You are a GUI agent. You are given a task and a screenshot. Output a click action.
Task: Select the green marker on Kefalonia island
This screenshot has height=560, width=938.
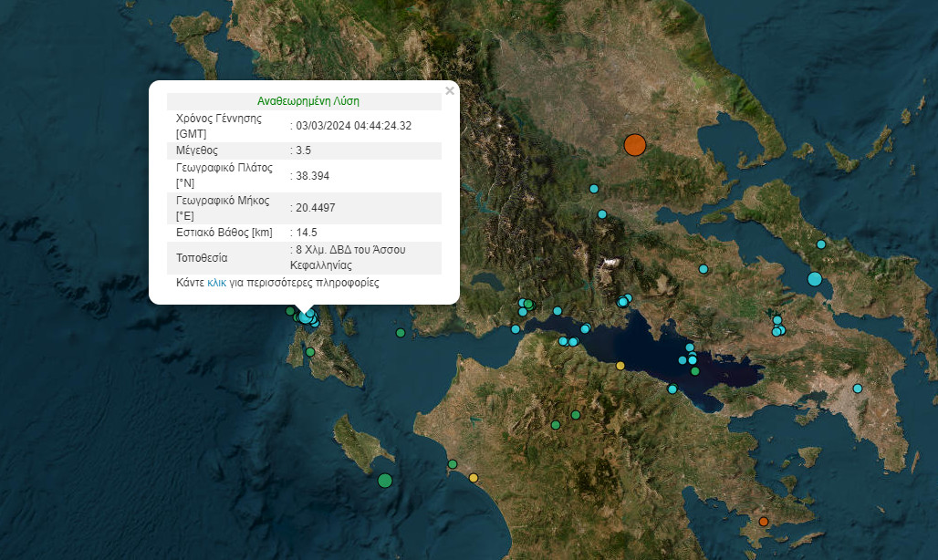pyautogui.click(x=310, y=352)
